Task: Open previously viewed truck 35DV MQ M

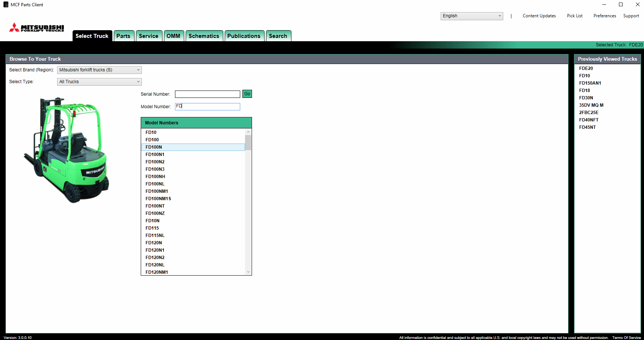Action: (x=591, y=105)
